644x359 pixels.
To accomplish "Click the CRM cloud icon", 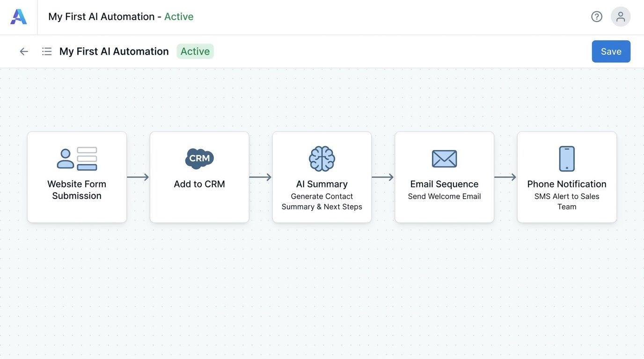I will [x=199, y=158].
